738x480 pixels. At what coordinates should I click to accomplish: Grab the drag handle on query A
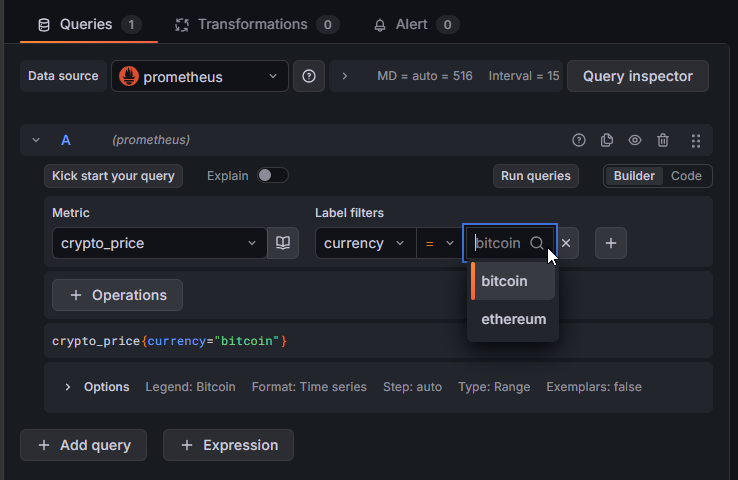click(696, 141)
